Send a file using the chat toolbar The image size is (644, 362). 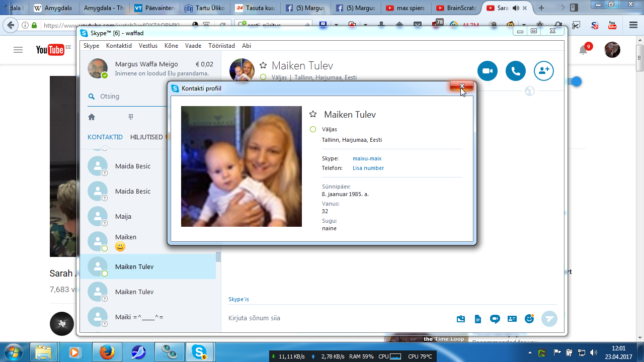pos(461,319)
